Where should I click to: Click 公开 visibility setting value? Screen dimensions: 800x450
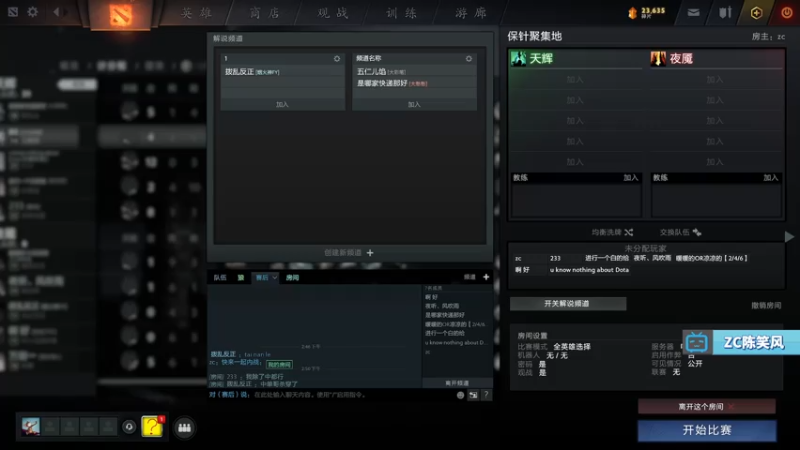coord(695,363)
